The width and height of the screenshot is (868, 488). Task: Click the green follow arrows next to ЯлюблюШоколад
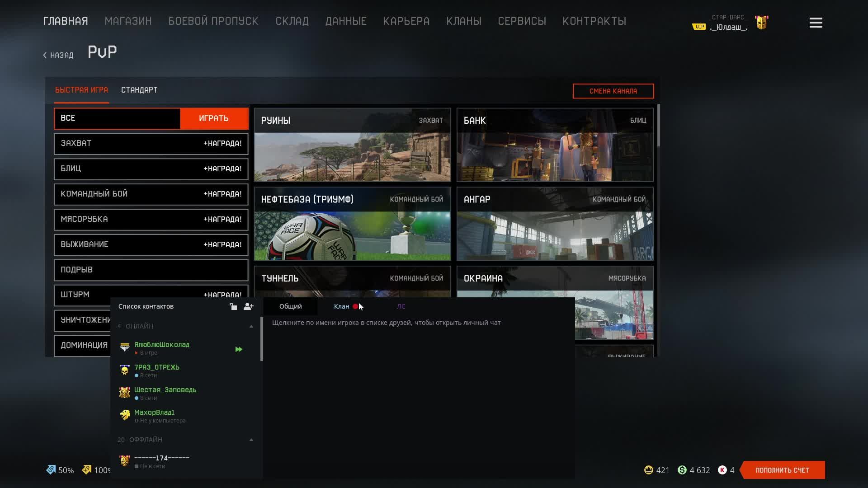(239, 349)
